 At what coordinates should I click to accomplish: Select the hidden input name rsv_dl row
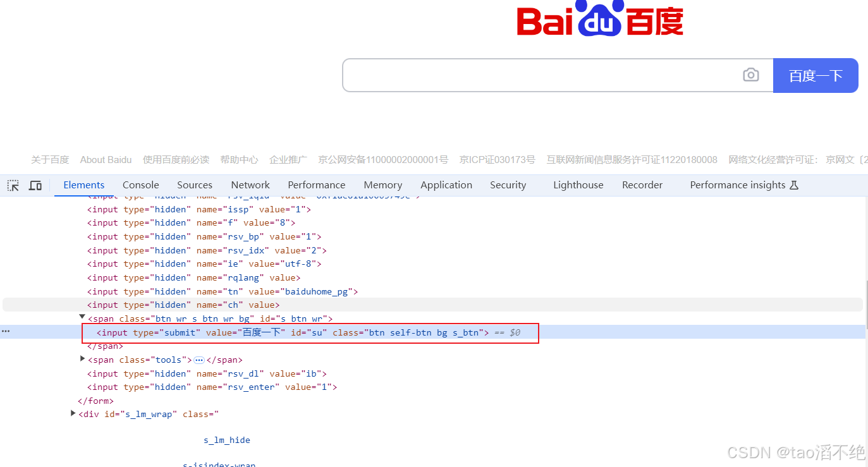207,374
